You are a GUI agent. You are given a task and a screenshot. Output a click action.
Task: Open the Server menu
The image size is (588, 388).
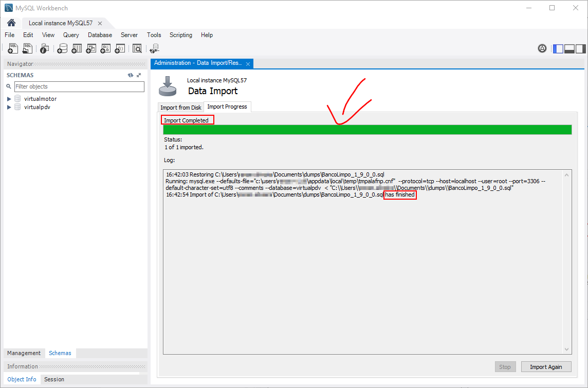pos(129,35)
